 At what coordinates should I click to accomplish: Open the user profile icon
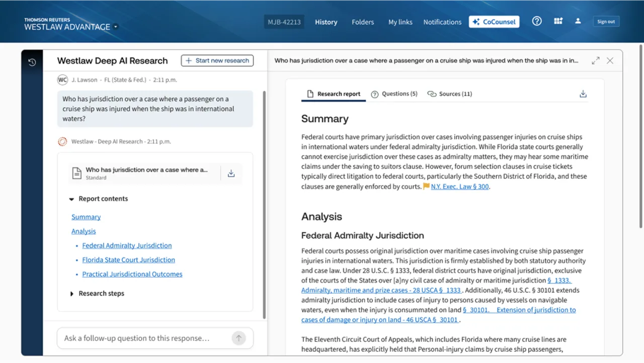click(578, 21)
